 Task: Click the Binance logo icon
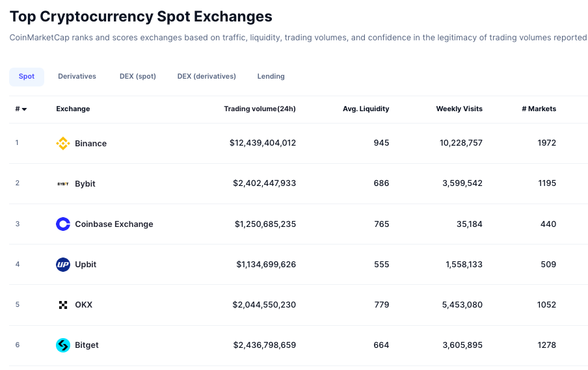pos(63,143)
